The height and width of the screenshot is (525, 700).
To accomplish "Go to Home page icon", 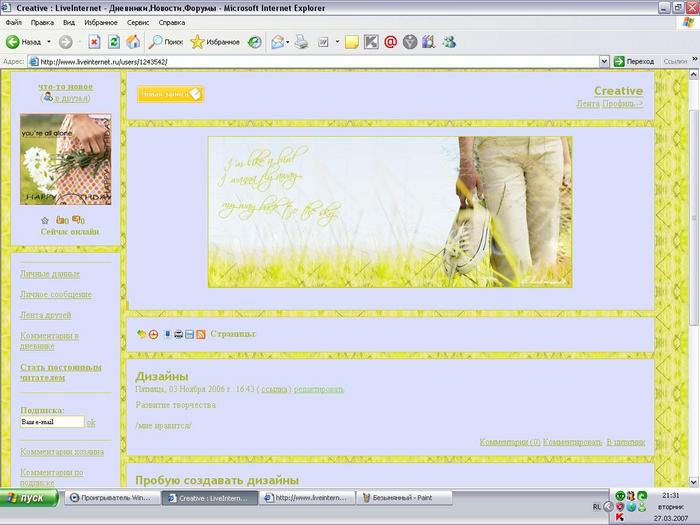I will click(x=133, y=42).
